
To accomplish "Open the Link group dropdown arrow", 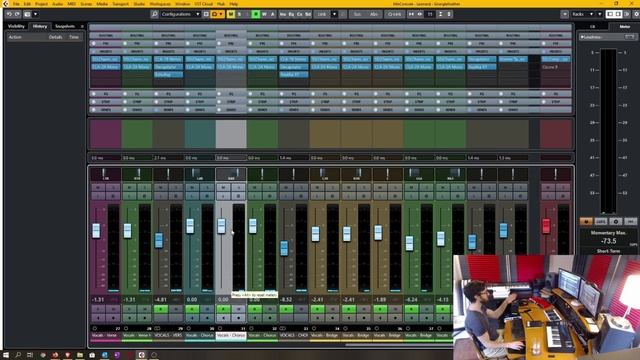I will click(334, 14).
